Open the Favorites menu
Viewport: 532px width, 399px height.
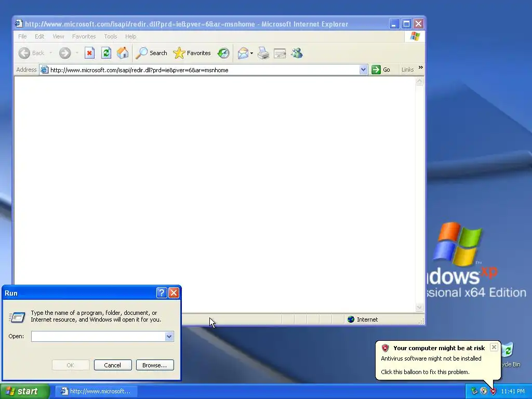tap(84, 36)
